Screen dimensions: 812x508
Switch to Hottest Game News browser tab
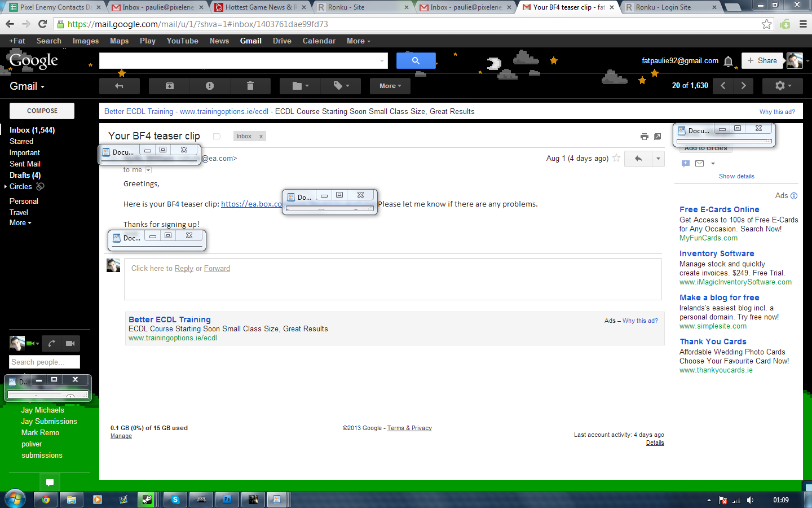tap(260, 7)
